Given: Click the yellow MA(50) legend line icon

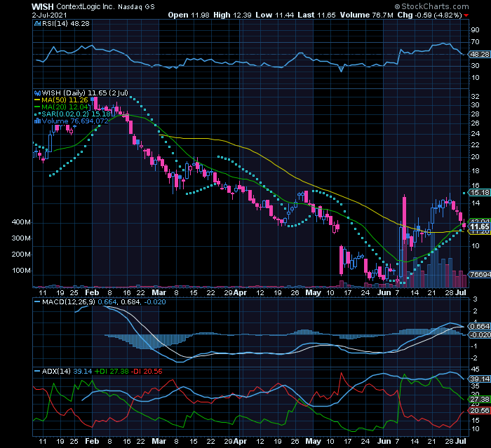Looking at the screenshot, I should click(x=36, y=100).
